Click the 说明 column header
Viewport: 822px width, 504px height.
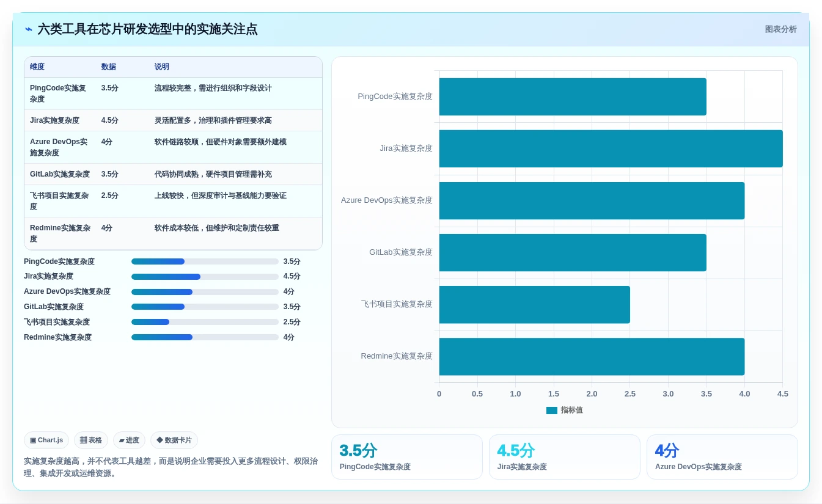tap(162, 67)
